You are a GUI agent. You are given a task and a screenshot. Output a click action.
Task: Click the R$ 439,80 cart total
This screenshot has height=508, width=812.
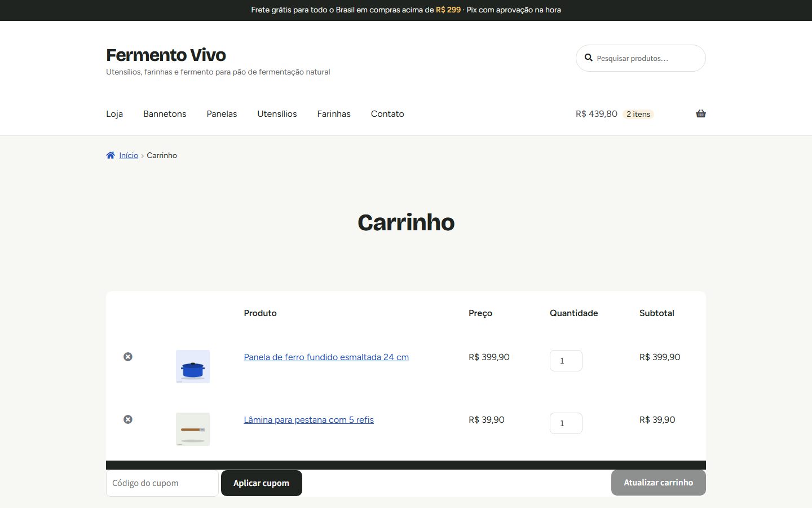tap(597, 113)
